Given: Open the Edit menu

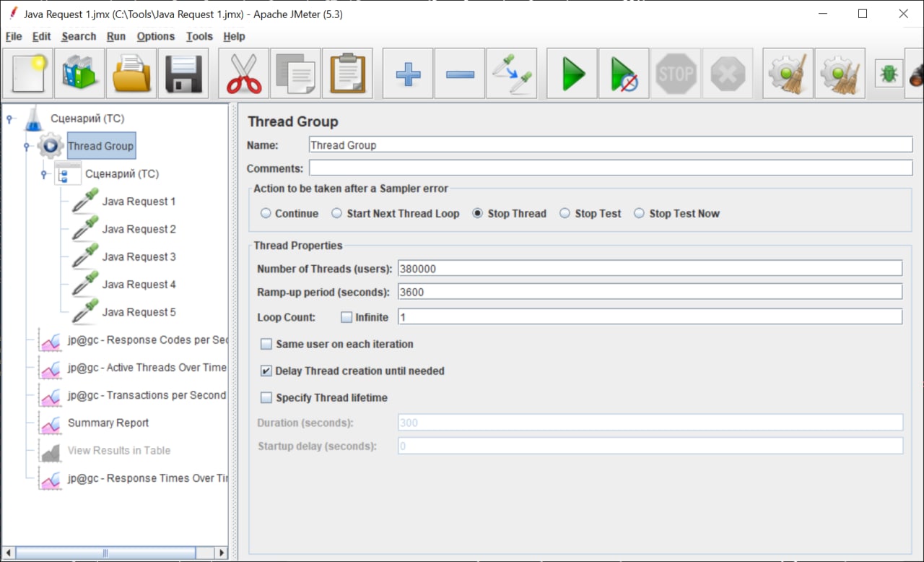Looking at the screenshot, I should pos(42,37).
